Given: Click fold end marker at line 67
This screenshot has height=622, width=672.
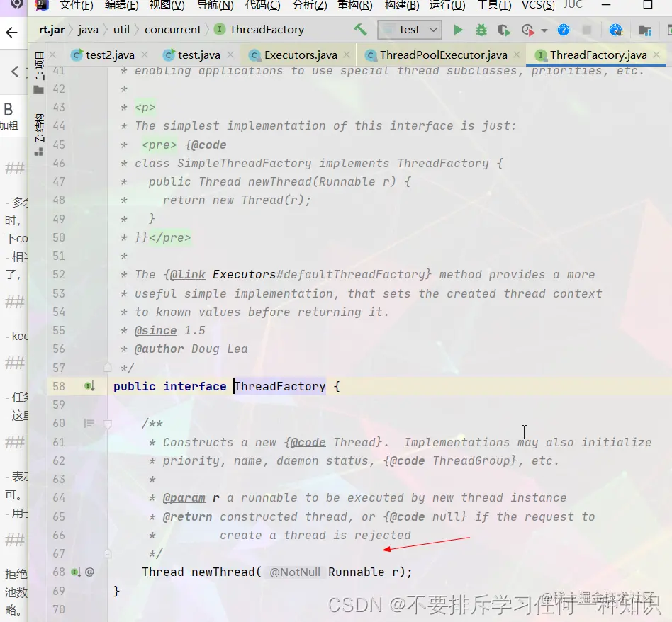Looking at the screenshot, I should (x=108, y=553).
